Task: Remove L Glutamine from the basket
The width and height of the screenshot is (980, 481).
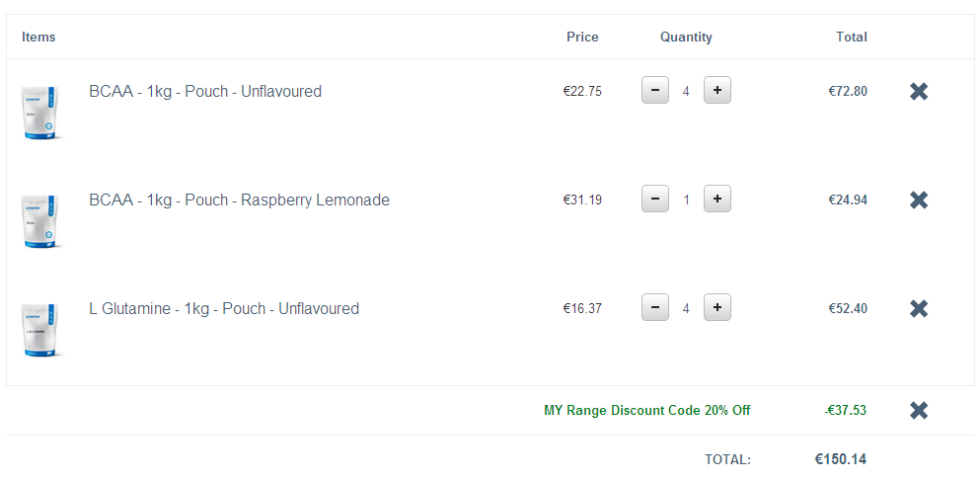Action: pyautogui.click(x=919, y=308)
